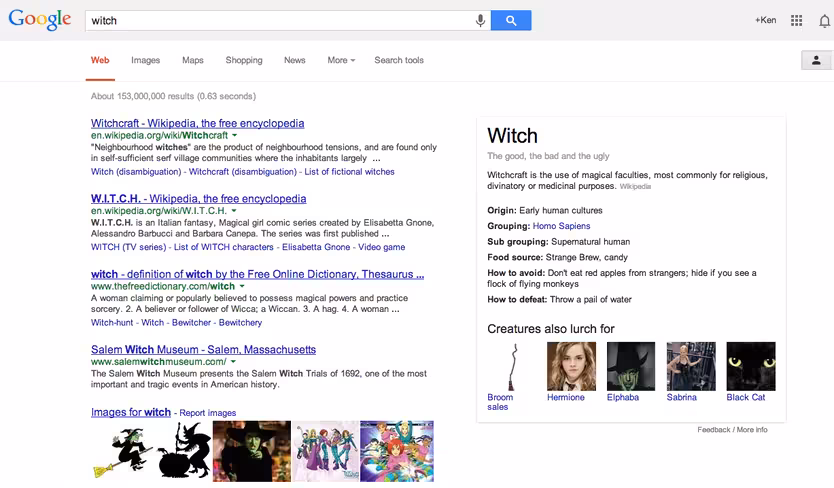Screen dimensions: 834x488
Task: Click the Witch knowledge panel heading
Action: coord(512,136)
